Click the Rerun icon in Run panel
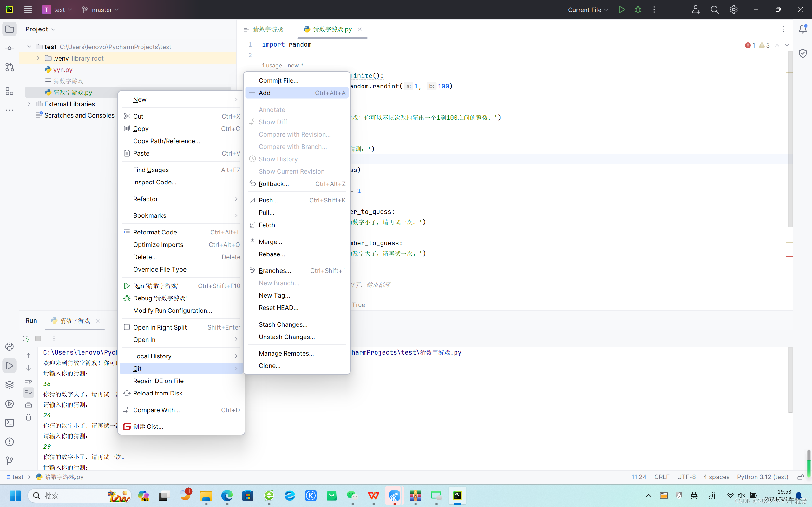The width and height of the screenshot is (812, 507). point(26,338)
